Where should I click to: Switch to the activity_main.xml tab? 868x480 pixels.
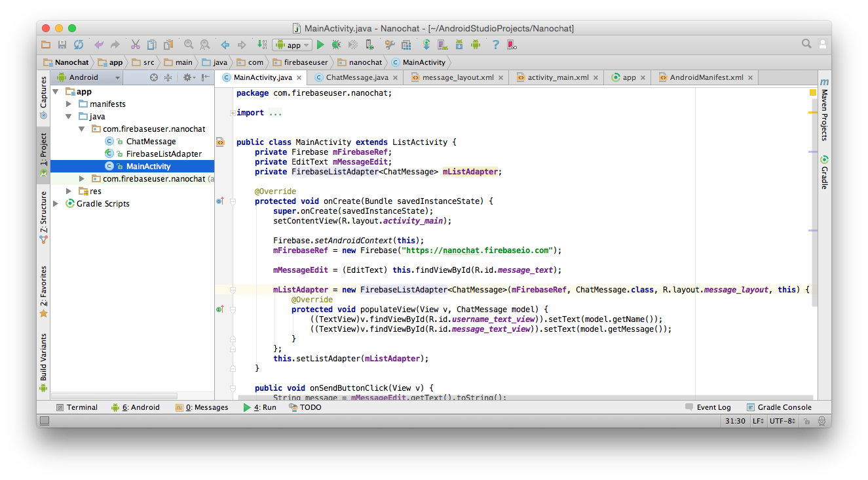pos(557,77)
